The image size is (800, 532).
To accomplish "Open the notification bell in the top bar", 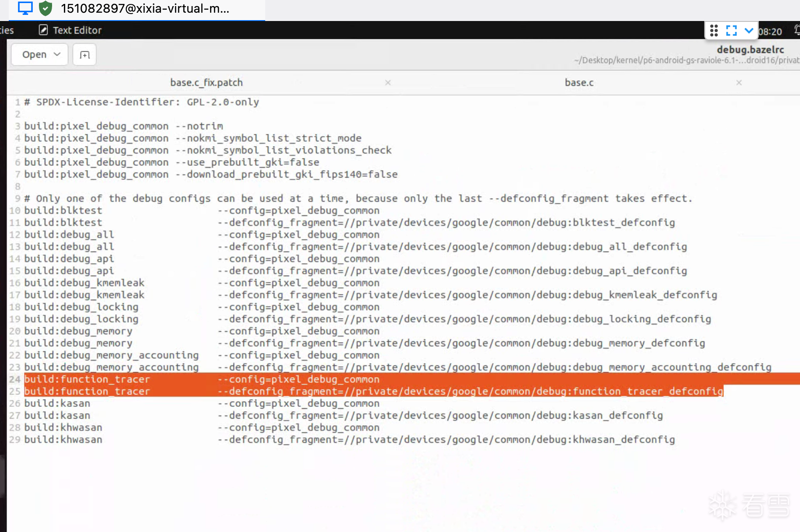I will pyautogui.click(x=796, y=31).
